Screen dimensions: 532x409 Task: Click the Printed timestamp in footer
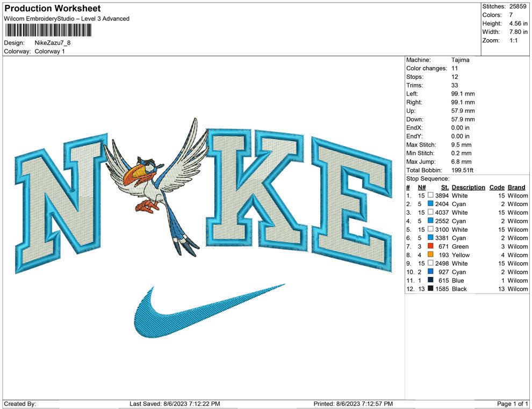pos(353,404)
